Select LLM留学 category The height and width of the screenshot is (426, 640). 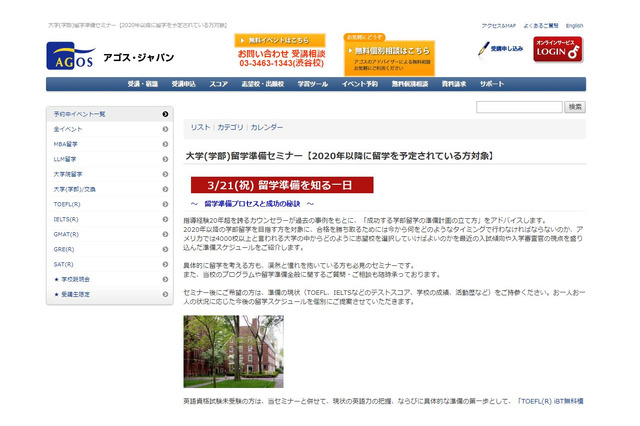pos(110,160)
